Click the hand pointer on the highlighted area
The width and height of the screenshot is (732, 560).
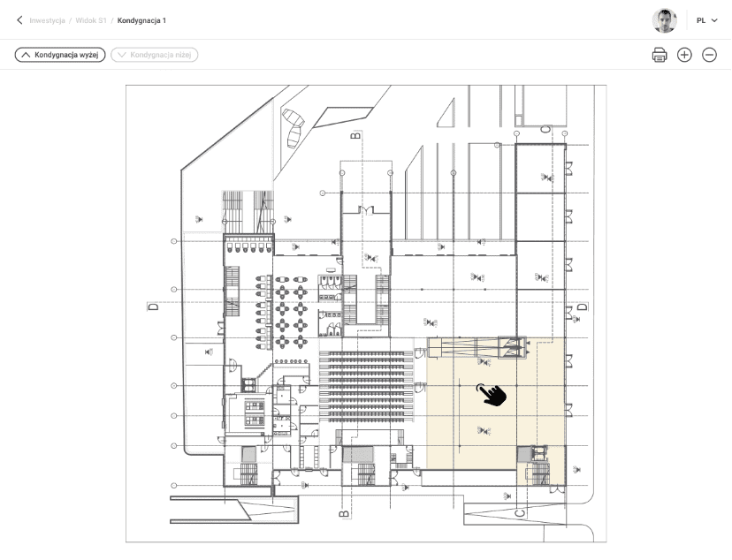tap(492, 395)
